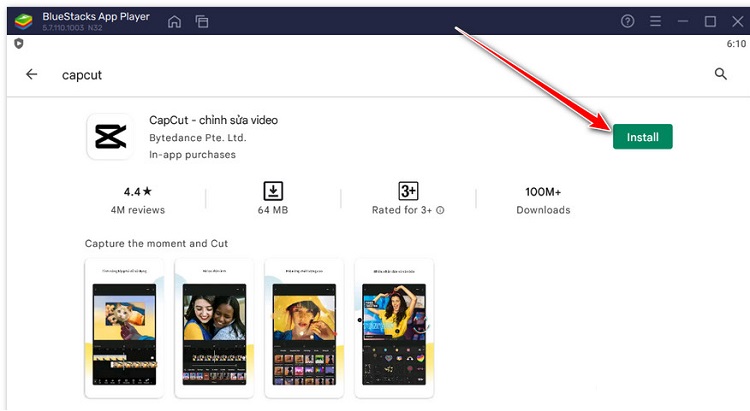The image size is (750, 411).
Task: Click the capcut search query field
Action: 82,75
